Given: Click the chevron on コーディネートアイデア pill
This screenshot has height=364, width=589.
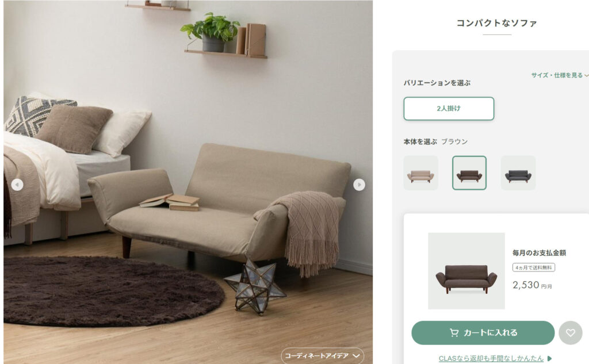Looking at the screenshot, I should pos(356,356).
